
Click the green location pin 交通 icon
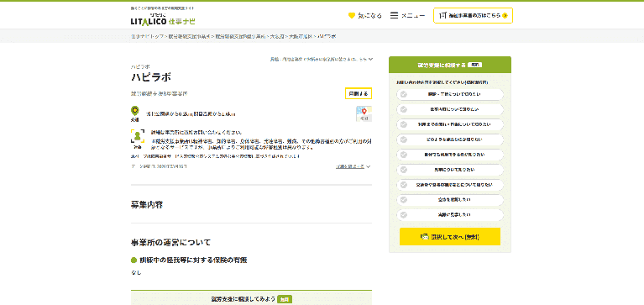pos(134,111)
